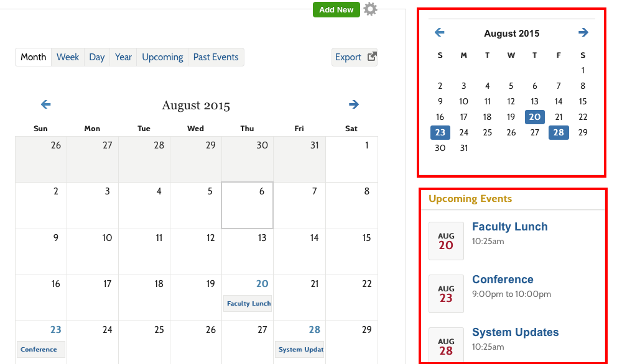
Task: Click the Aug 20 date badge
Action: click(446, 240)
